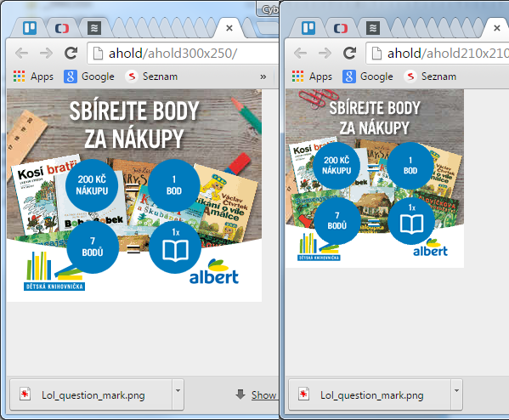
Task: Click page icon in right address bar
Action: (376, 54)
